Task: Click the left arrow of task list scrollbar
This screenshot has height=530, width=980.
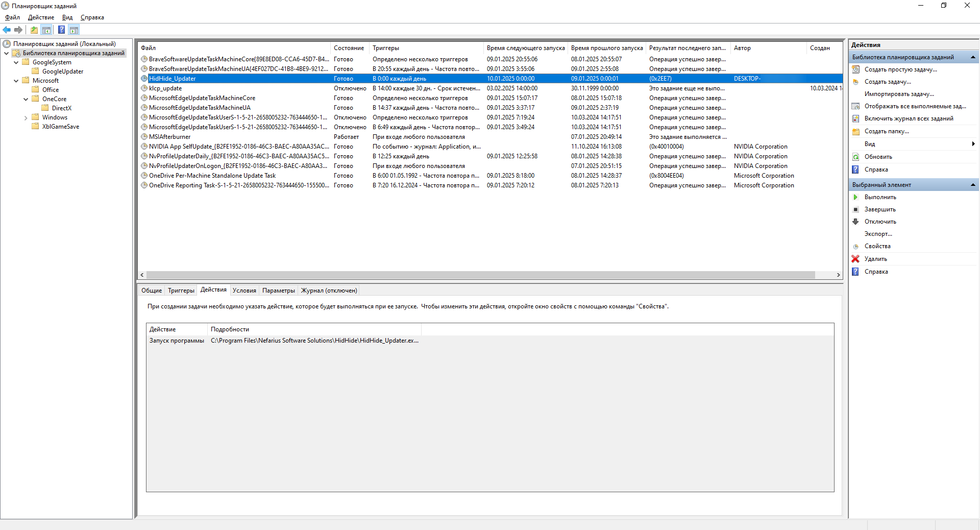Action: (x=142, y=275)
